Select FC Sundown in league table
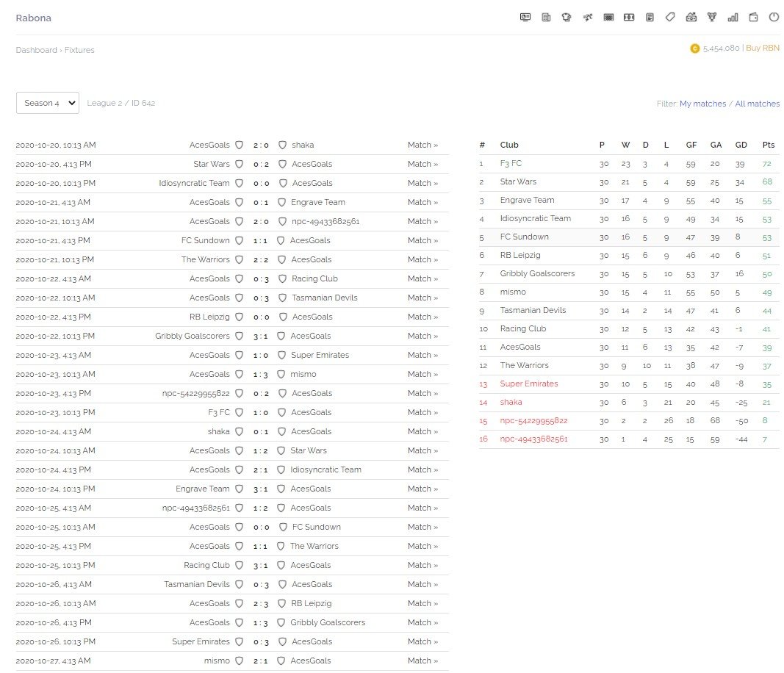 pyautogui.click(x=524, y=237)
